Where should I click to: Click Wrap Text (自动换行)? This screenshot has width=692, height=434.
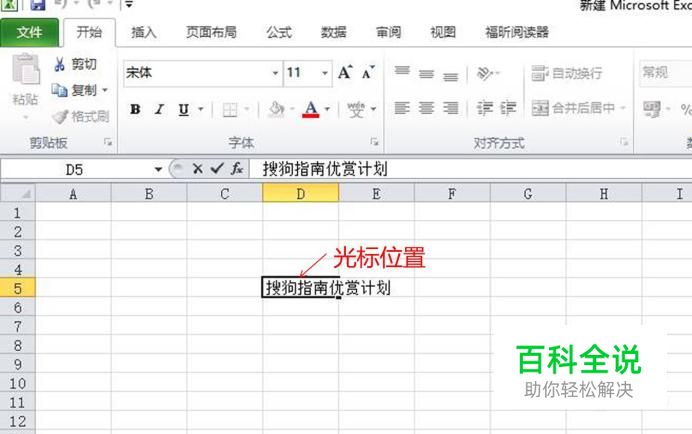pyautogui.click(x=567, y=73)
